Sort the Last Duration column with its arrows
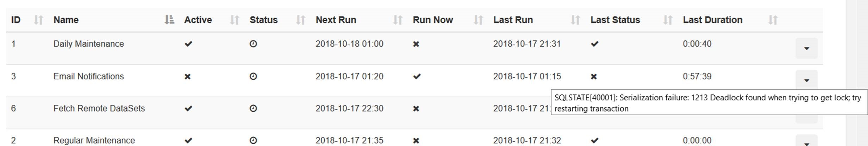This screenshot has width=868, height=146. [773, 20]
